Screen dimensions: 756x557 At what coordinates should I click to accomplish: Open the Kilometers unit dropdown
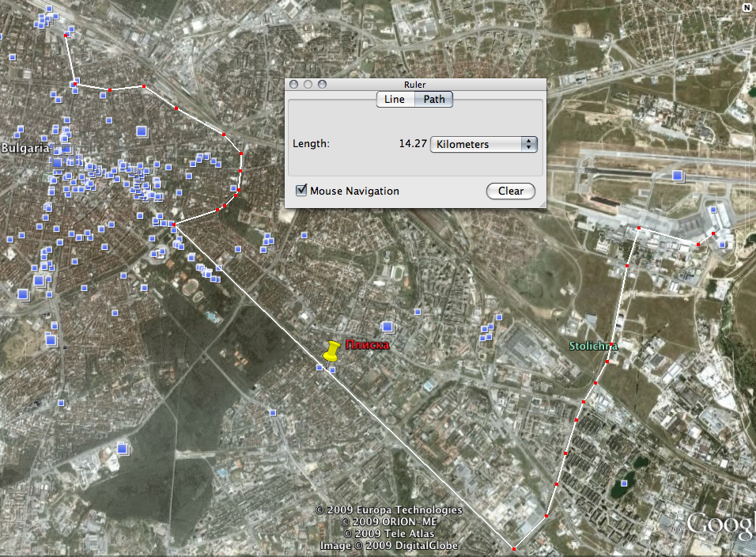(483, 144)
